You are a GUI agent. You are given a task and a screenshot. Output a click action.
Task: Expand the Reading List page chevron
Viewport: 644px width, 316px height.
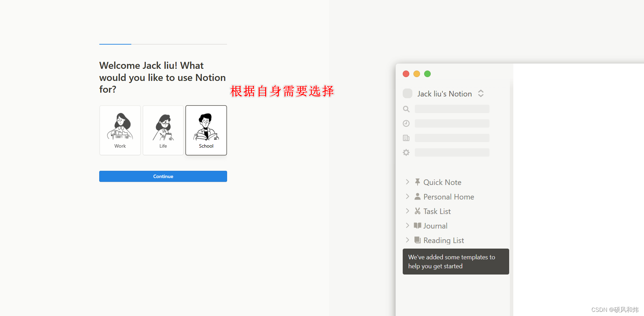408,240
